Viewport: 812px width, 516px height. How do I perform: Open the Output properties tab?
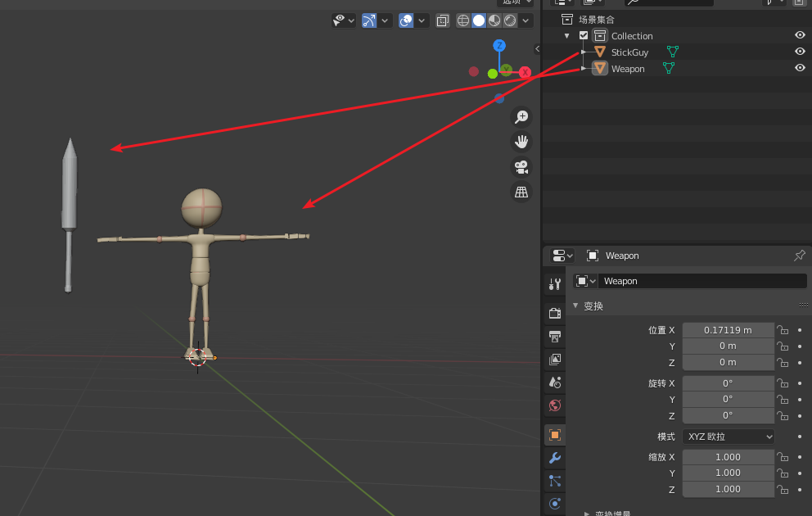(555, 337)
